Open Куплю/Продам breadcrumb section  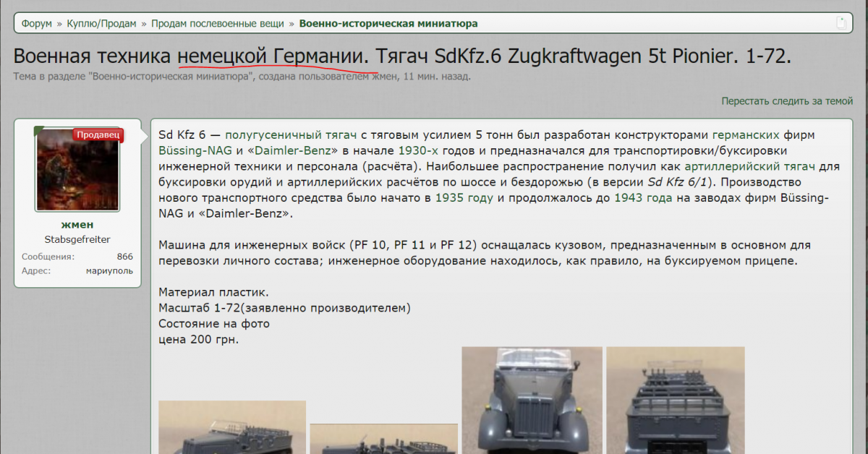(x=101, y=24)
